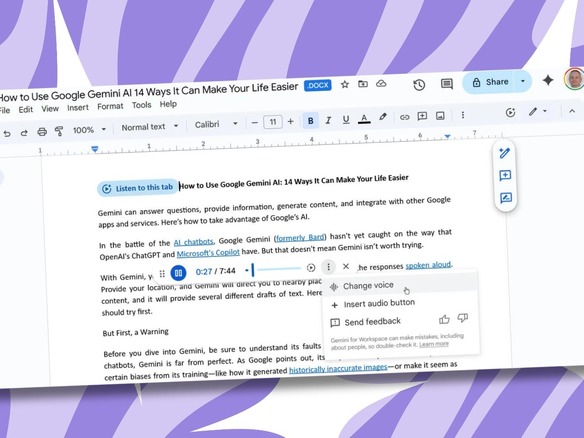584x438 pixels.
Task: Collapse the menus with chevron
Action: pos(572,111)
